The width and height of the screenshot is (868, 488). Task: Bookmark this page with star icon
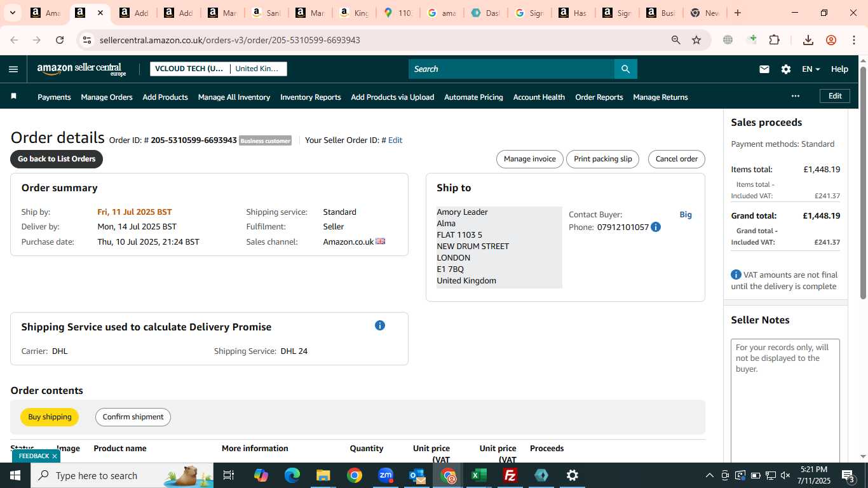click(x=696, y=40)
